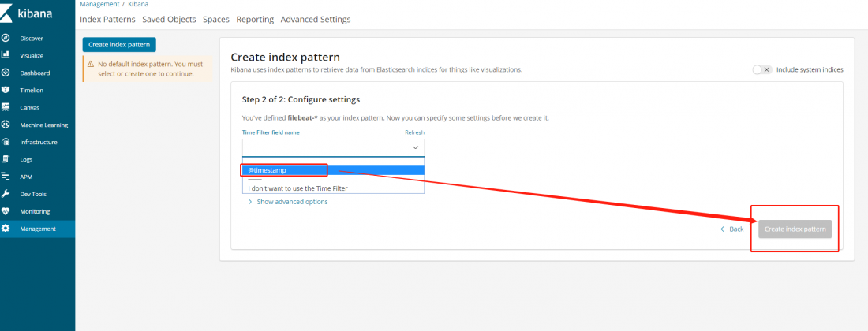Open Time Filter field name dropdown
This screenshot has width=868, height=331.
[x=333, y=148]
